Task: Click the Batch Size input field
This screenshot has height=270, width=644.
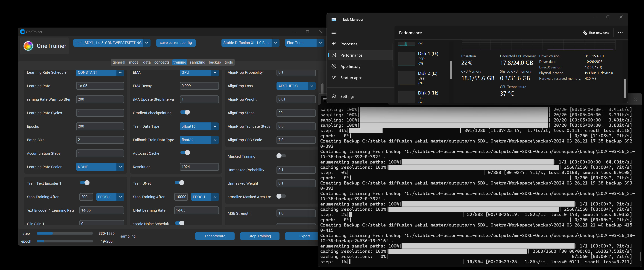Action: click(100, 140)
